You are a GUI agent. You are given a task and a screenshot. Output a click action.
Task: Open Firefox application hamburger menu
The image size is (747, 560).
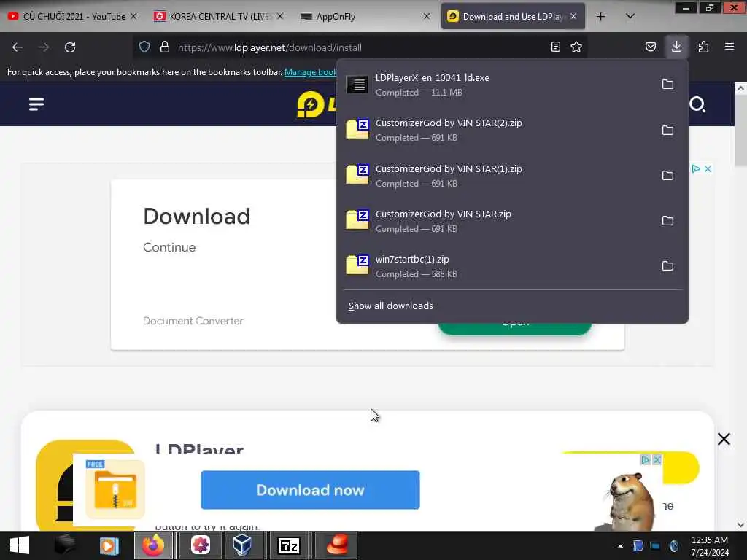pos(729,47)
